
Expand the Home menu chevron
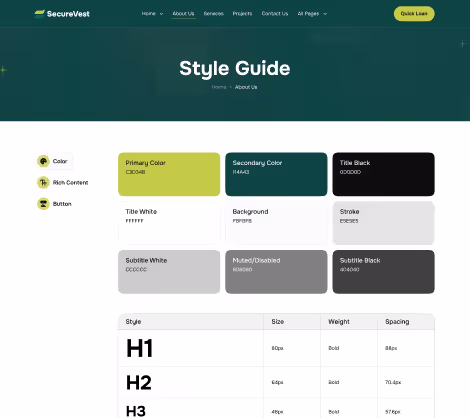(161, 14)
